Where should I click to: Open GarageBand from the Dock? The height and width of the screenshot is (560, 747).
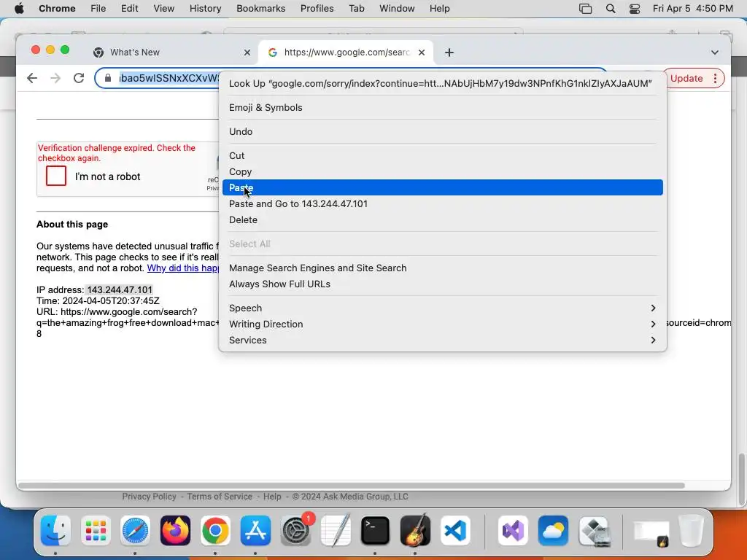(415, 531)
